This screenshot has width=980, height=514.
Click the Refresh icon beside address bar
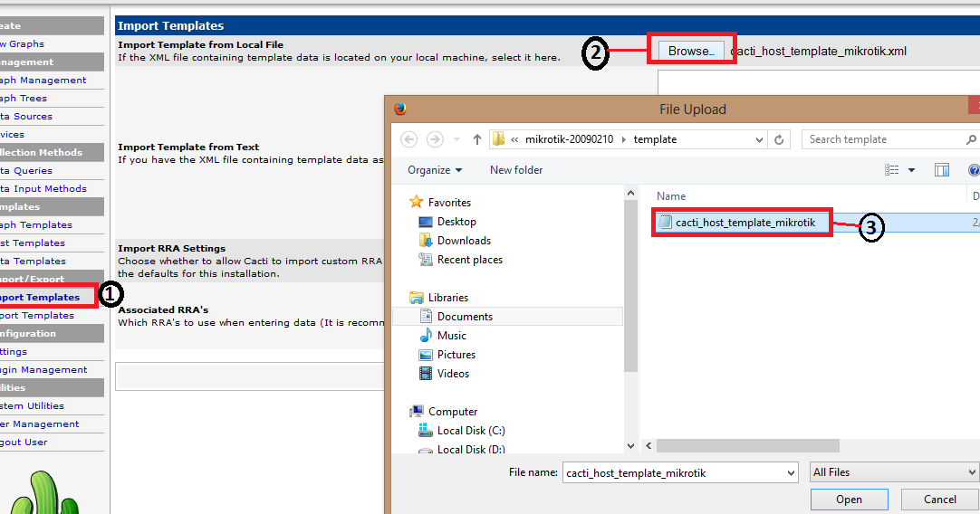pyautogui.click(x=779, y=139)
